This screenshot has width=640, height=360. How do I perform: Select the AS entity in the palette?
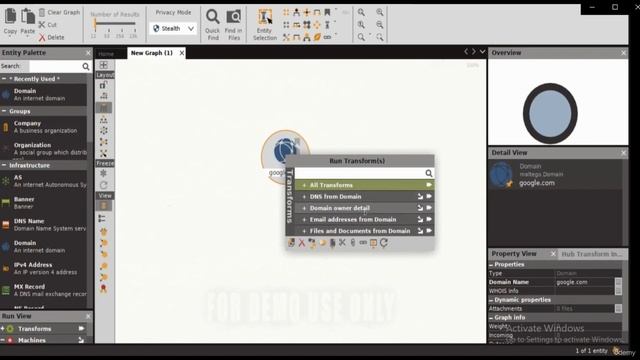43,181
